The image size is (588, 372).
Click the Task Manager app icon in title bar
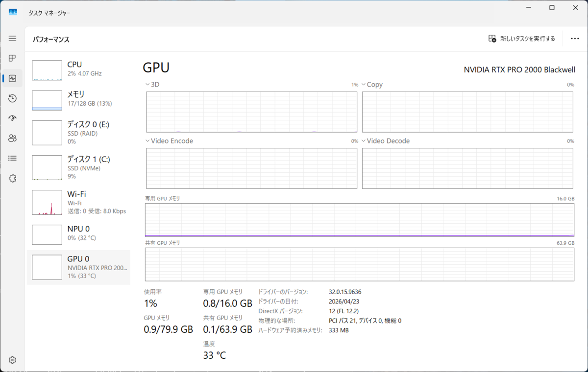pyautogui.click(x=13, y=12)
